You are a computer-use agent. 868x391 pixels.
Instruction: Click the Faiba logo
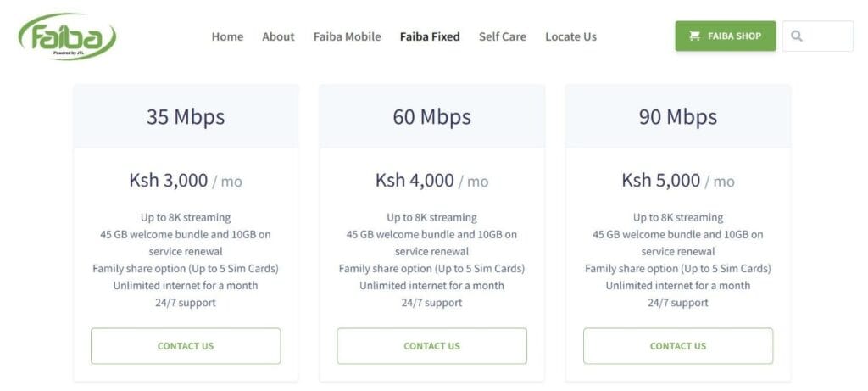(67, 36)
